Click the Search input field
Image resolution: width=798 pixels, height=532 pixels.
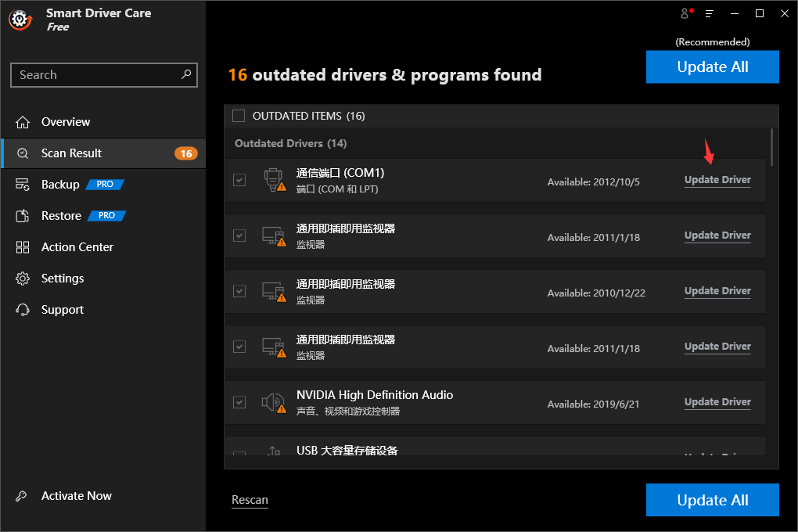(104, 75)
